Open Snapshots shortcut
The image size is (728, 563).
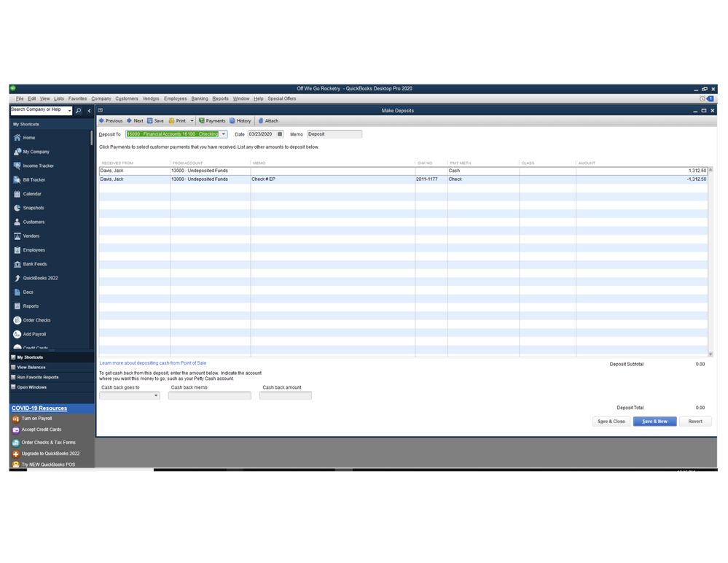[29, 208]
